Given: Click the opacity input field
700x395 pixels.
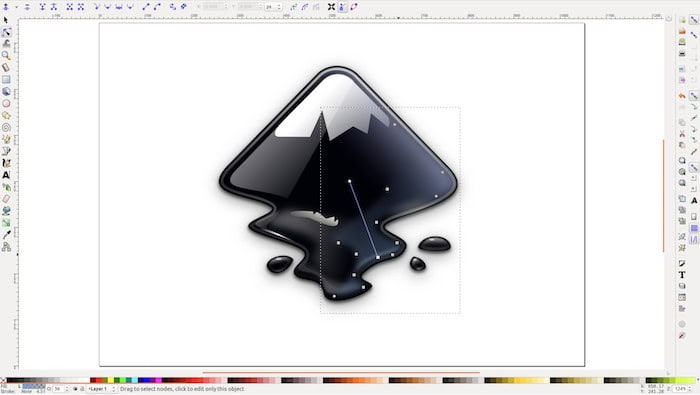Looking at the screenshot, I should pos(59,389).
